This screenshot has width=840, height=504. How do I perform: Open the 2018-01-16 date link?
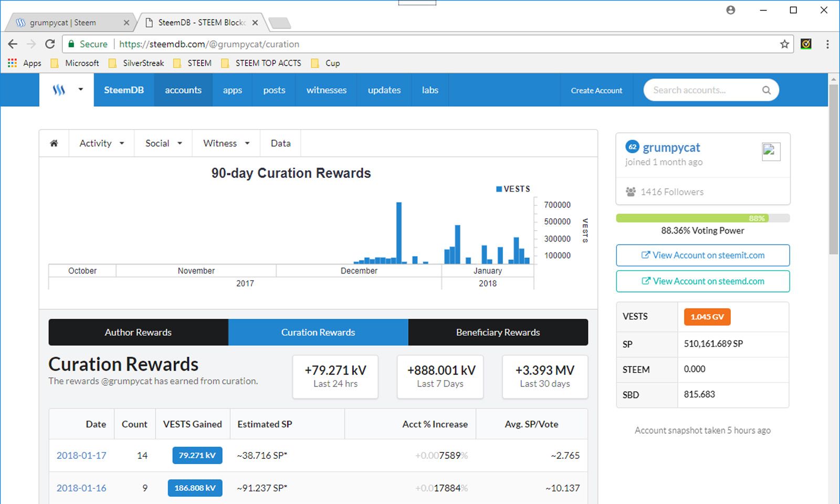[x=81, y=488]
